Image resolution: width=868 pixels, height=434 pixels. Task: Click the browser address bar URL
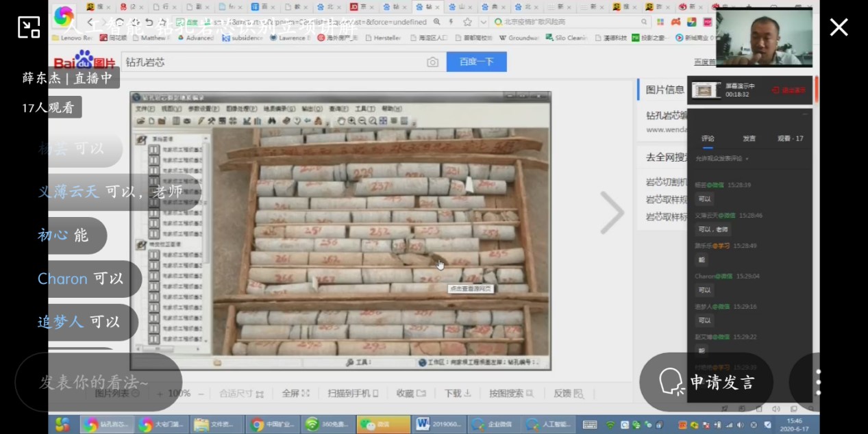pyautogui.click(x=315, y=22)
